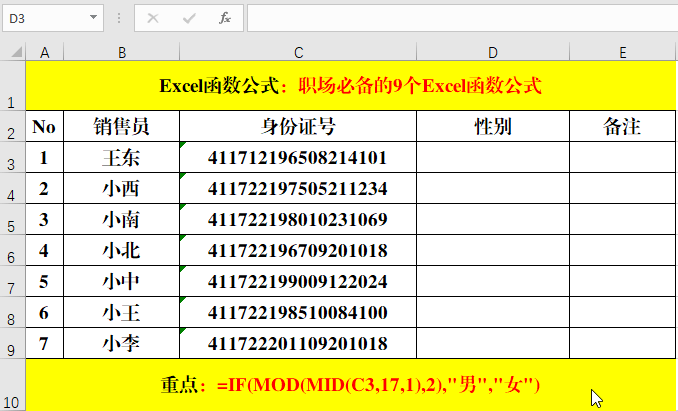This screenshot has height=411, width=678.
Task: Click the 身份证号 header cell
Action: (x=298, y=126)
